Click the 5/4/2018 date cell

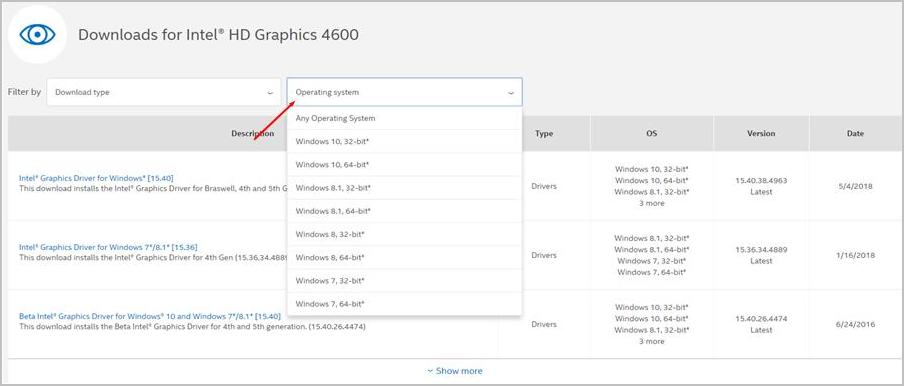click(x=856, y=186)
